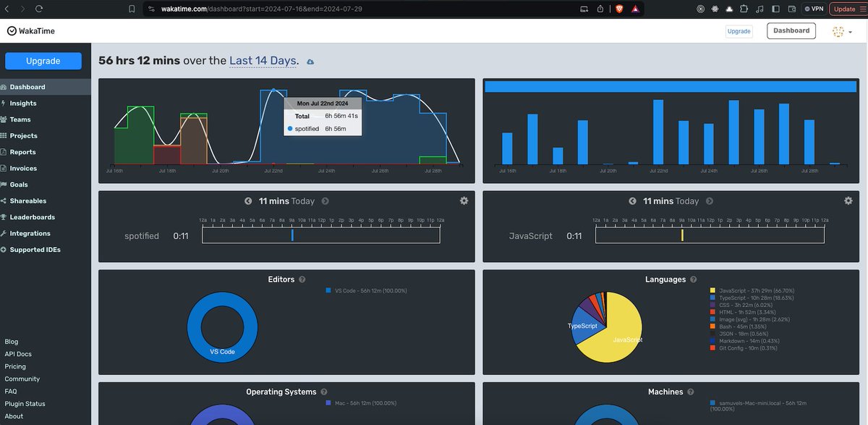Go to next day in spotified timeline panel
The image size is (868, 425).
tap(325, 201)
